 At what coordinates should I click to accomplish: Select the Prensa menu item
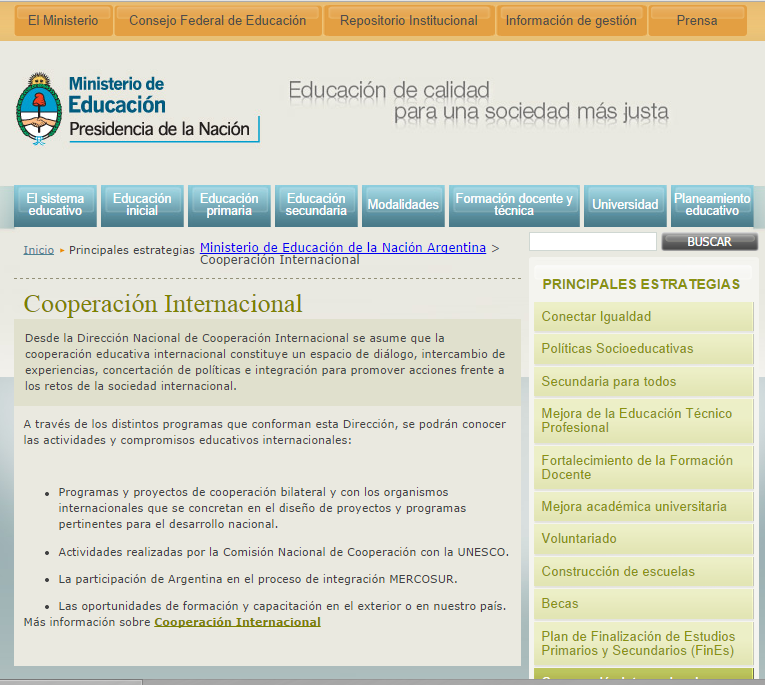click(696, 20)
